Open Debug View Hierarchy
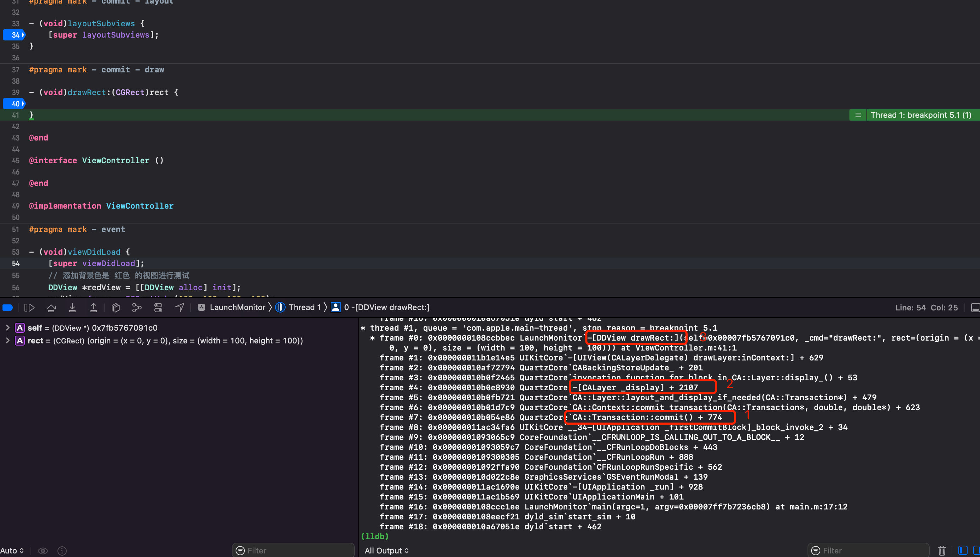 tap(116, 308)
